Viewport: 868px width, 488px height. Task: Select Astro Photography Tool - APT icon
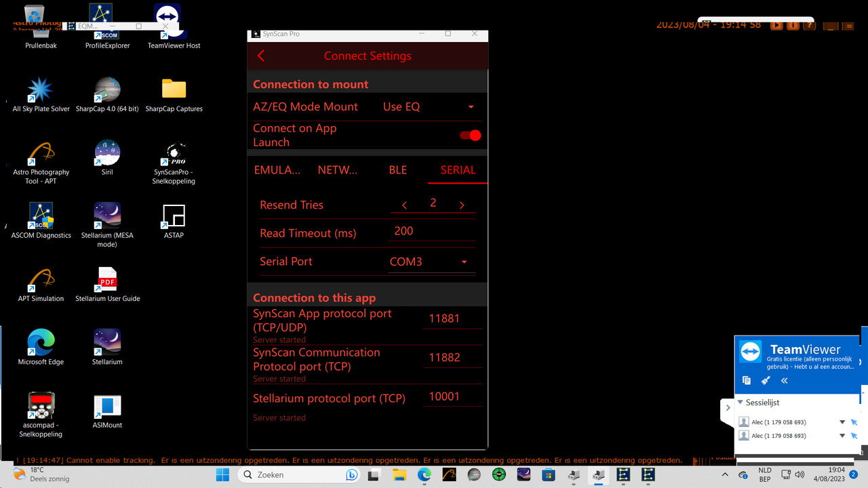coord(41,163)
